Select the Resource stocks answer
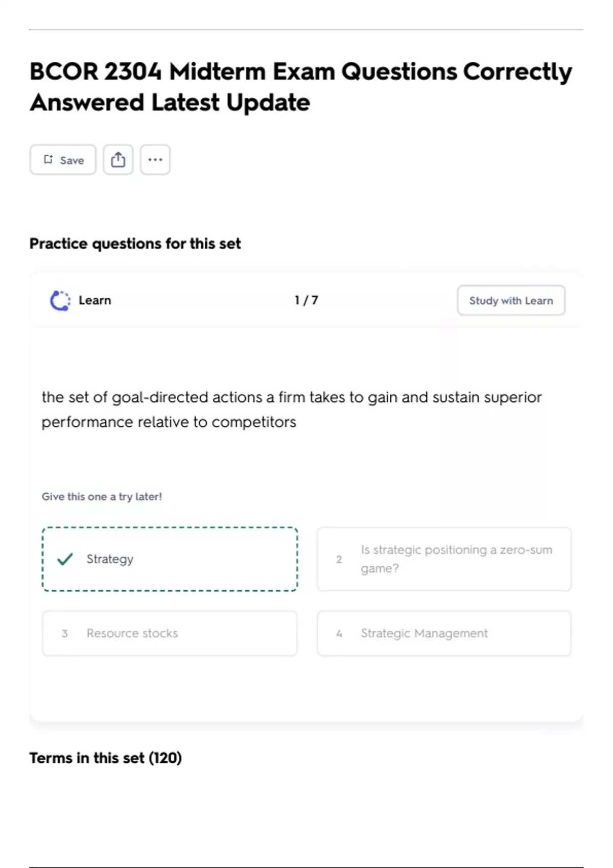The width and height of the screenshot is (613, 868). 170,633
